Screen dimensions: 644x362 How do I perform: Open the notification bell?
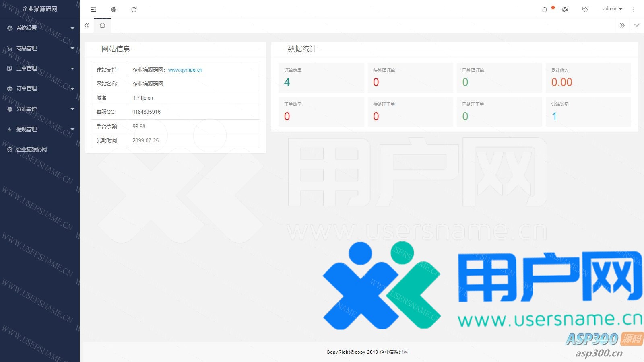pos(545,9)
